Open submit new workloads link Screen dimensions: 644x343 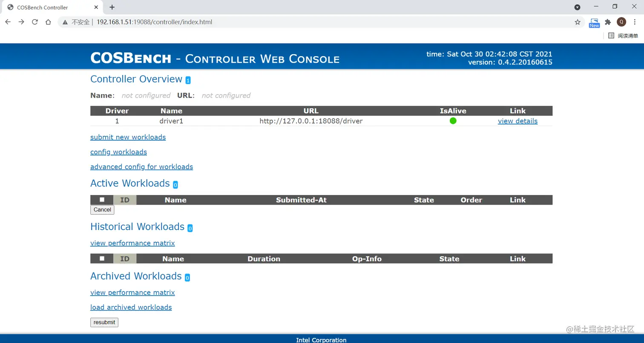[128, 137]
